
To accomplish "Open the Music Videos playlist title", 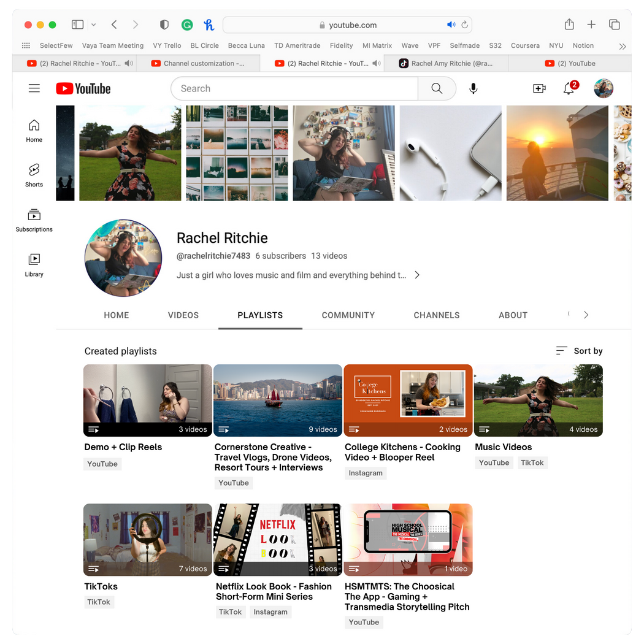I will click(504, 447).
